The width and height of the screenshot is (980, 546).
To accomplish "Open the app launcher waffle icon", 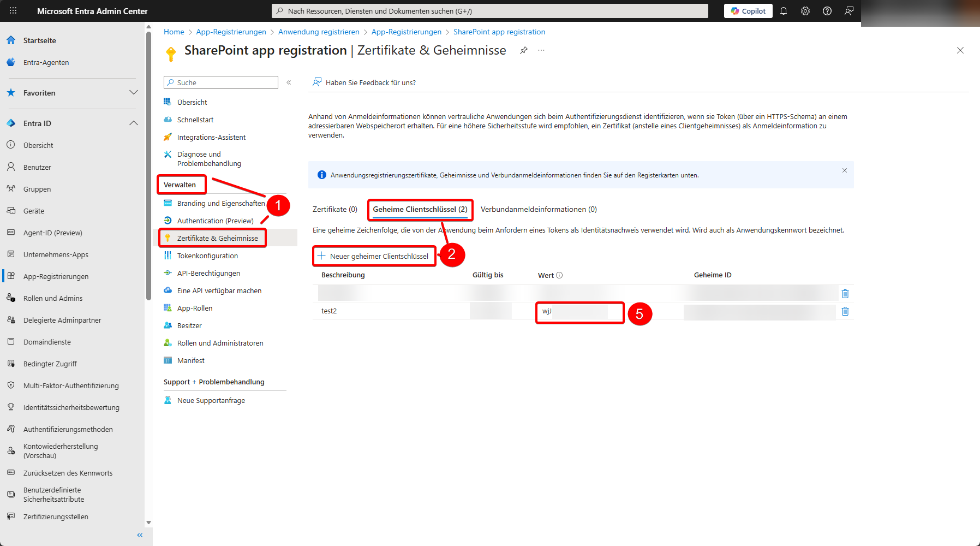I will (13, 11).
